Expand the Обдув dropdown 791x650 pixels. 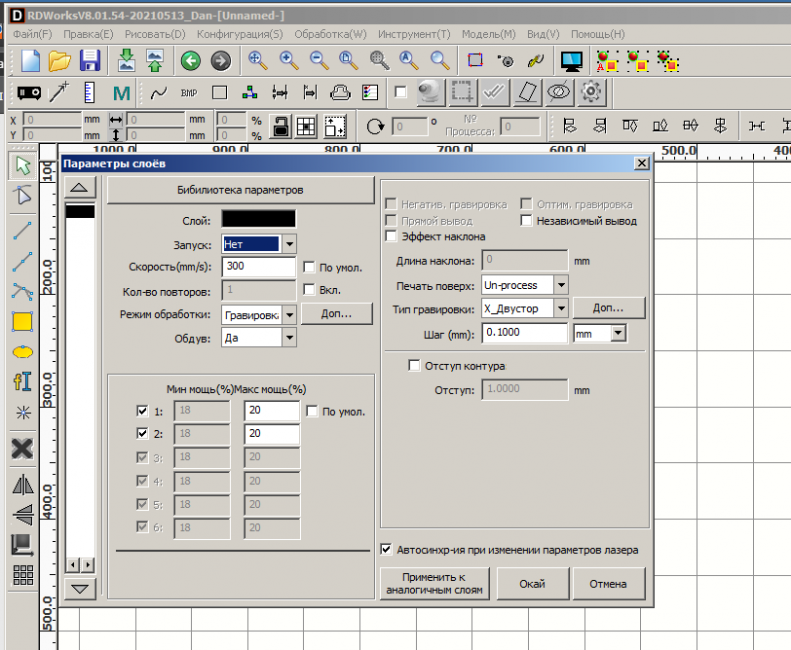tap(289, 338)
